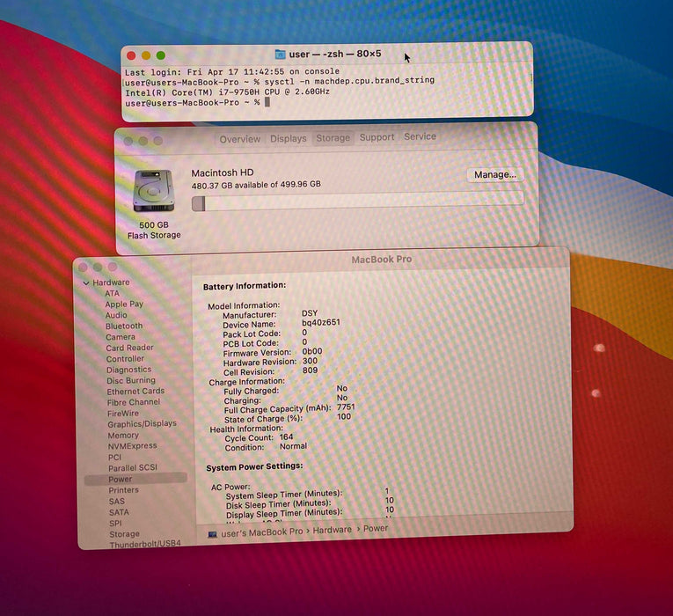Screen dimensions: 673x616
Task: Select Audio in the sidebar
Action: coord(116,315)
